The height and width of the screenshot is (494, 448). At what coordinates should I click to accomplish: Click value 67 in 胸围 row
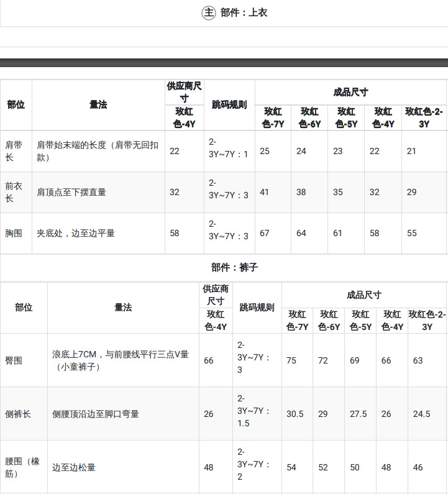264,233
